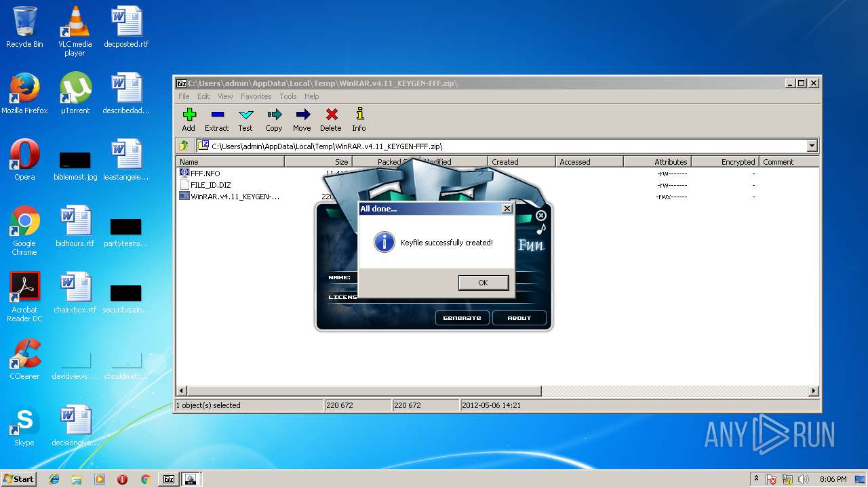
Task: Open the File menu
Action: (184, 96)
